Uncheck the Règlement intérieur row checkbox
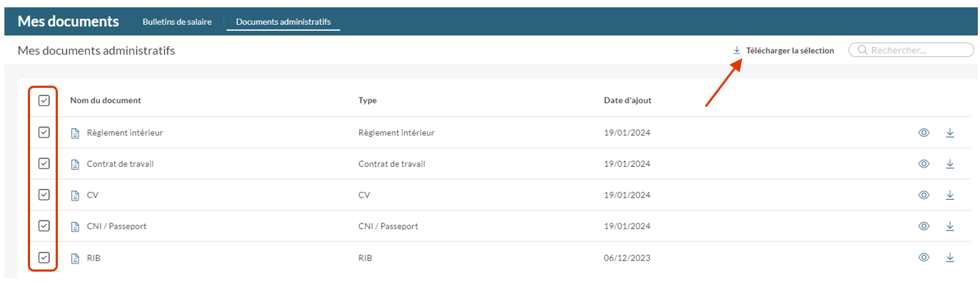980x298 pixels. 44,133
